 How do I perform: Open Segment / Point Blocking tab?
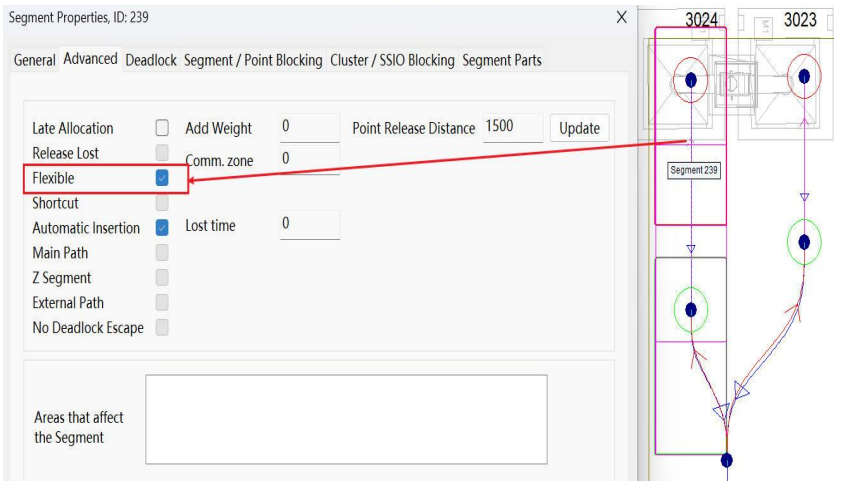tap(253, 60)
